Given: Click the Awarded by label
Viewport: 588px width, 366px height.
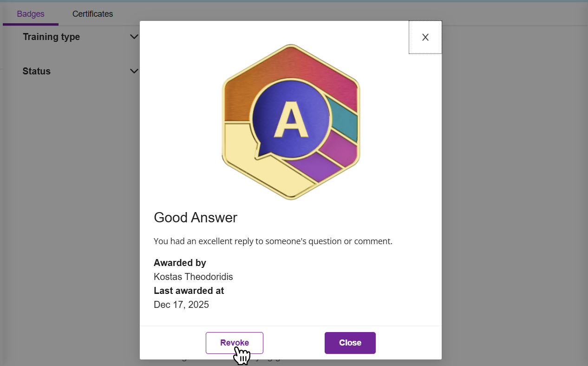Looking at the screenshot, I should point(180,263).
